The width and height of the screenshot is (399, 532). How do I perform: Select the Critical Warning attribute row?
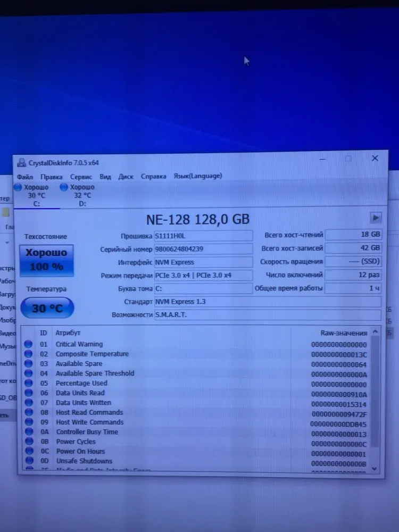coord(196,344)
